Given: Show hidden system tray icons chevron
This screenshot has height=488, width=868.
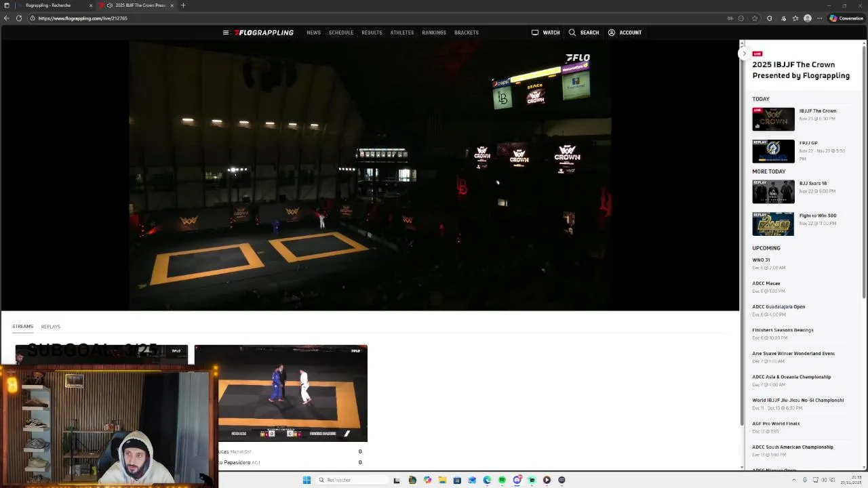Looking at the screenshot, I should click(x=794, y=480).
